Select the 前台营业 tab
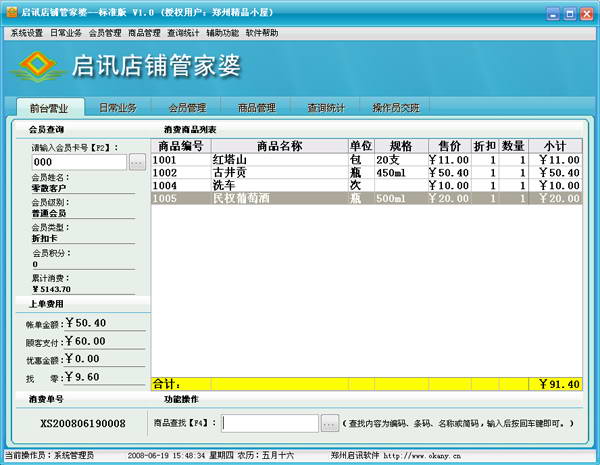The height and width of the screenshot is (465, 600). click(x=49, y=108)
